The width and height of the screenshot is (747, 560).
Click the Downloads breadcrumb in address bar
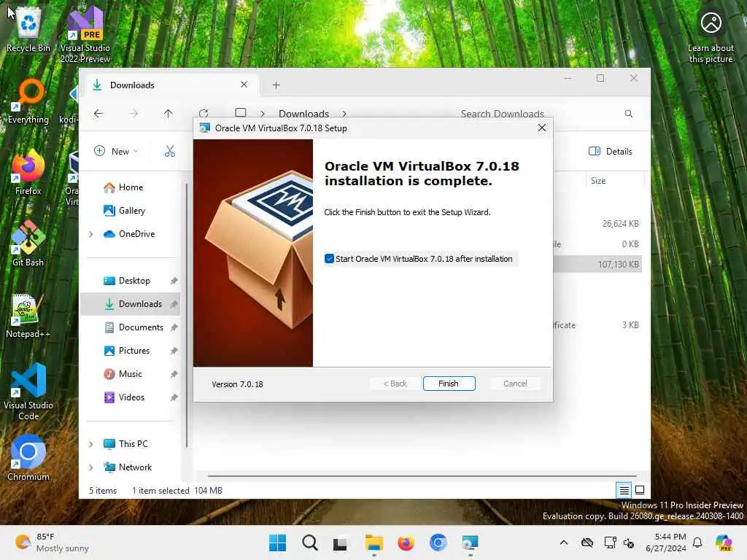coord(303,113)
